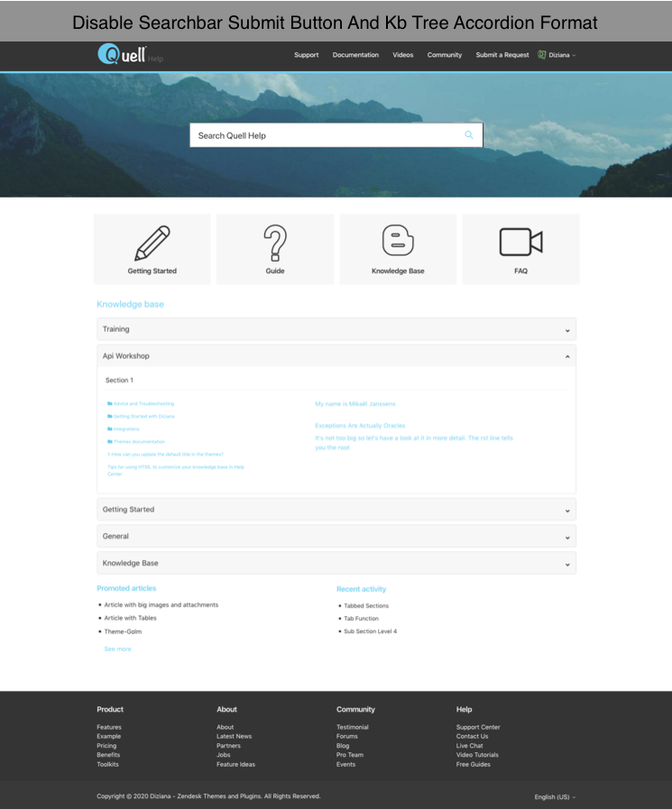This screenshot has width=672, height=809.
Task: Open the English (US) language dropdown
Action: point(554,797)
